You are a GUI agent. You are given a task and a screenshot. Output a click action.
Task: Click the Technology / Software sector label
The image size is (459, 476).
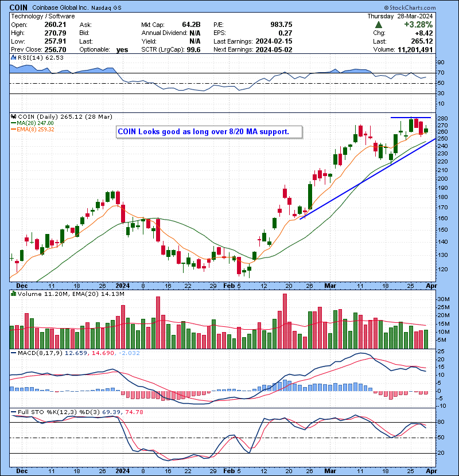pos(43,16)
